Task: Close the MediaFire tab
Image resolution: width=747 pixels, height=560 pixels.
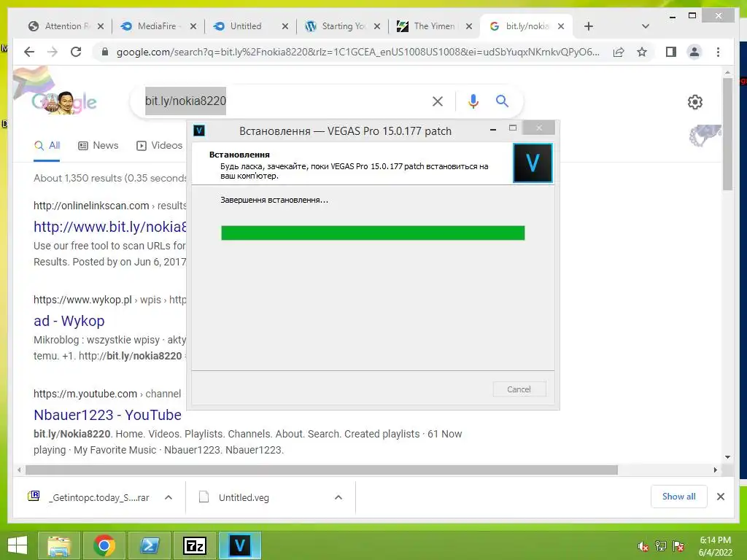Action: [x=193, y=26]
